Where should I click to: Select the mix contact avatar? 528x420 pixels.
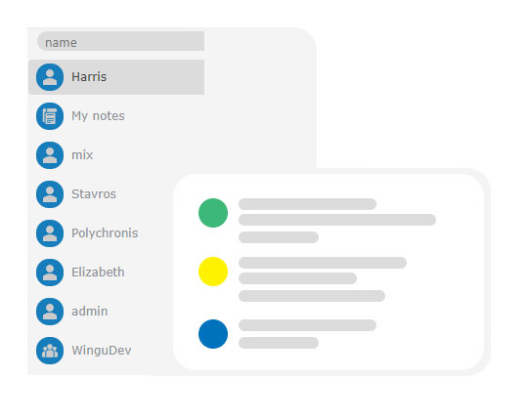(x=50, y=155)
